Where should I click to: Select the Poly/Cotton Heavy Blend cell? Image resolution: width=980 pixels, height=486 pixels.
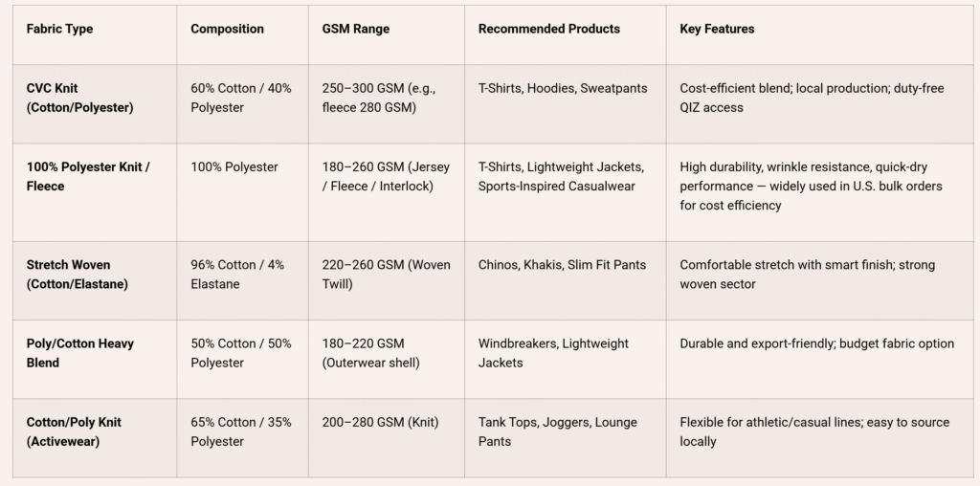pyautogui.click(x=79, y=353)
